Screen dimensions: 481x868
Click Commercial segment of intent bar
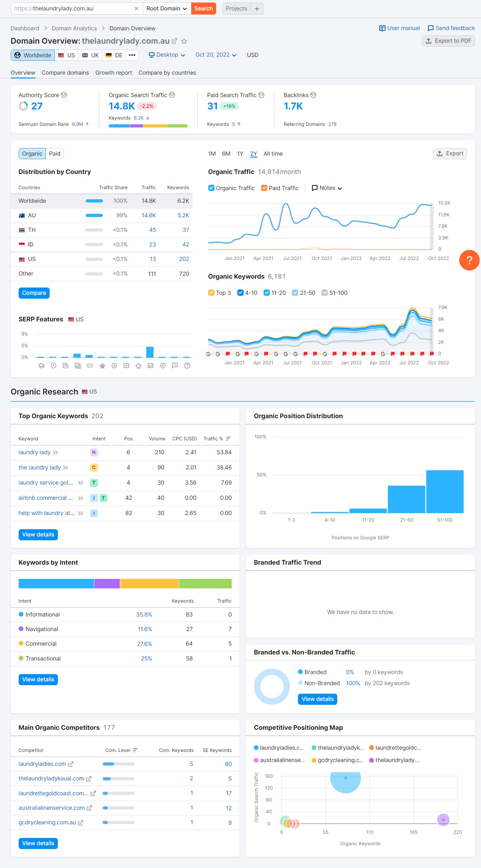click(149, 583)
